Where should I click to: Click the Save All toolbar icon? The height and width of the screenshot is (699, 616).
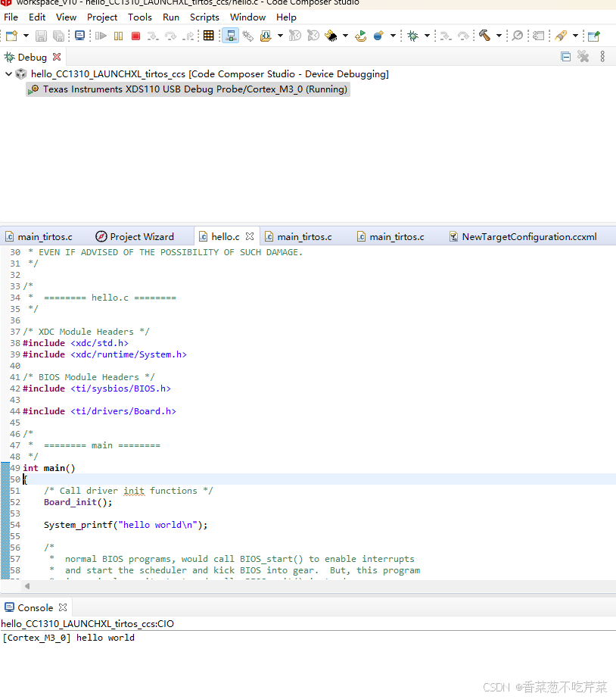pos(58,36)
